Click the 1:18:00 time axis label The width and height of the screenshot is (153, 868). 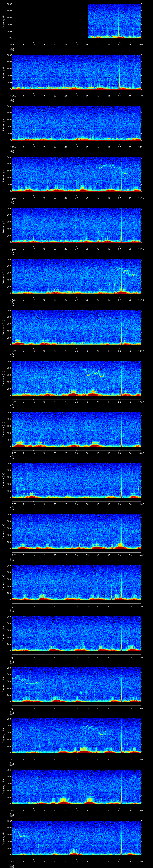point(12,504)
